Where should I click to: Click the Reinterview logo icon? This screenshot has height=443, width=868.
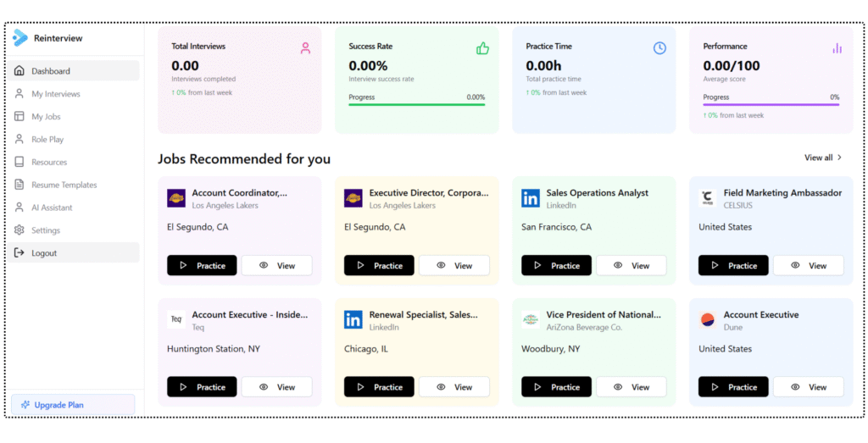[x=20, y=38]
